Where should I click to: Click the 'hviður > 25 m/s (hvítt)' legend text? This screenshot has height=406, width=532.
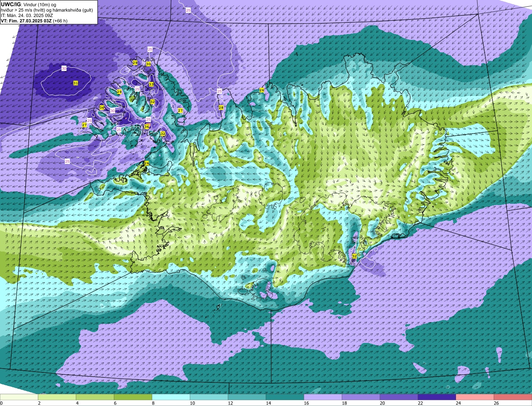(23, 10)
